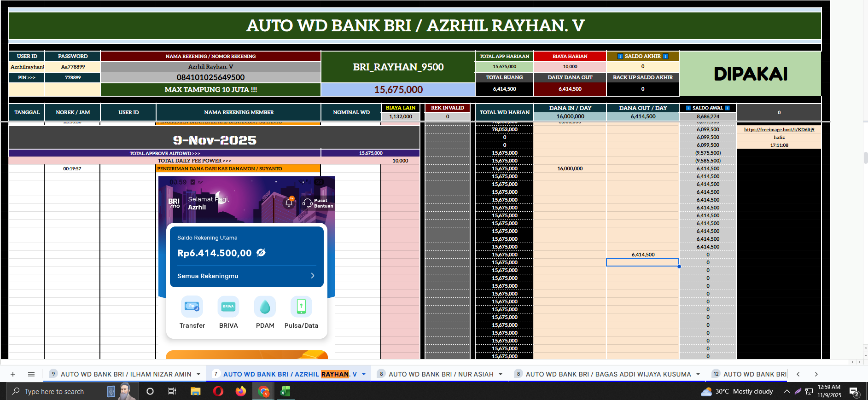Select the 78,053,000 cell in TOTAL WD HARIAN
This screenshot has height=400, width=868.
click(505, 129)
